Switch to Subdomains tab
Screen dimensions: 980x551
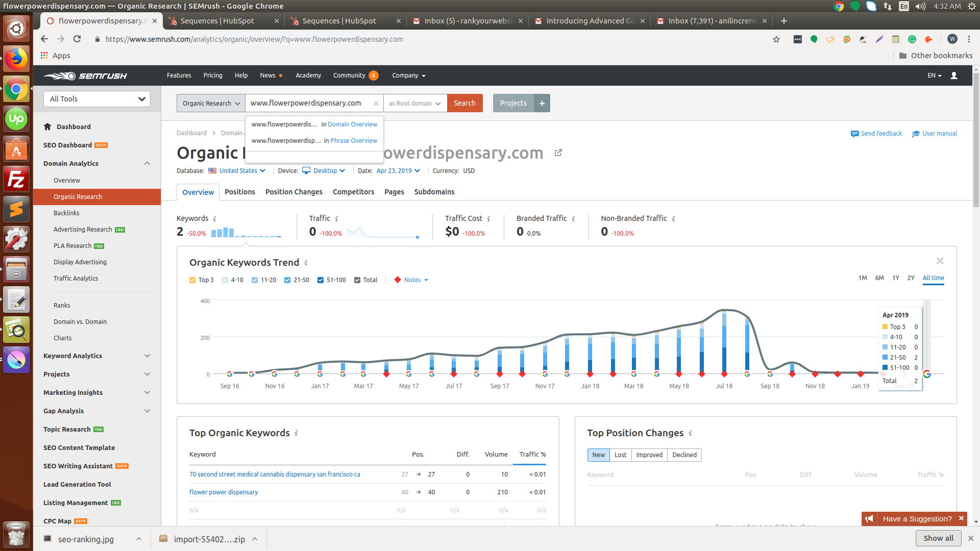click(434, 192)
